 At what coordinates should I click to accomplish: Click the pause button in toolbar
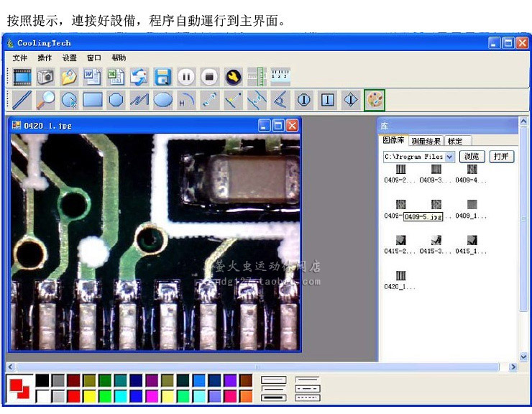click(x=185, y=76)
